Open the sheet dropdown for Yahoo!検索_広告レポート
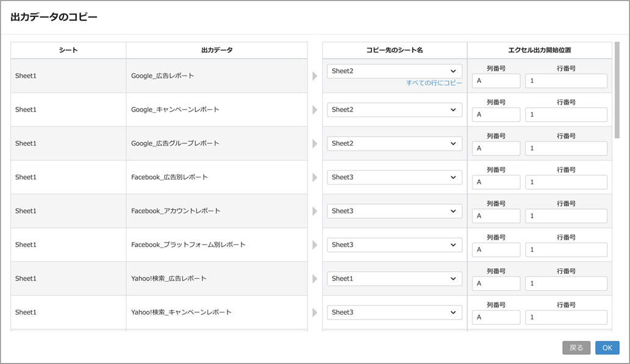This screenshot has width=630, height=364. click(394, 279)
